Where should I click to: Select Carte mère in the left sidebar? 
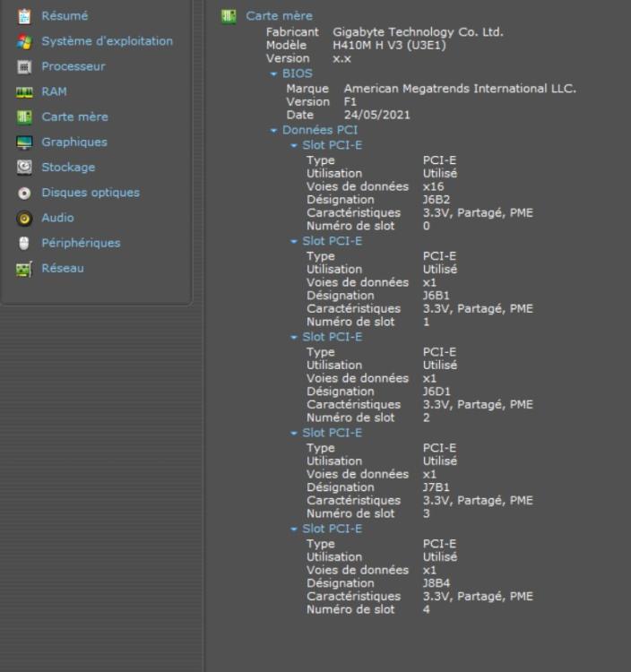click(x=74, y=117)
